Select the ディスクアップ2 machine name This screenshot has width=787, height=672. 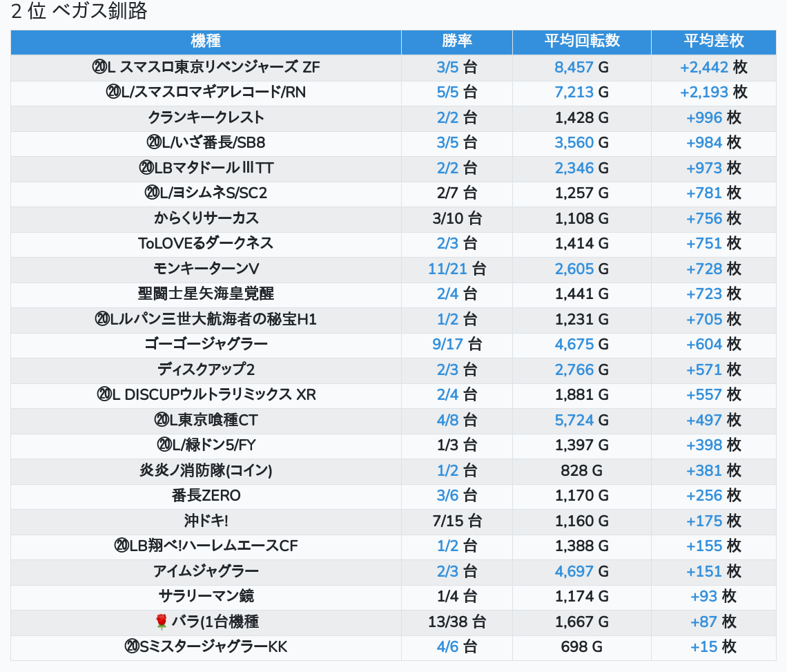(206, 369)
